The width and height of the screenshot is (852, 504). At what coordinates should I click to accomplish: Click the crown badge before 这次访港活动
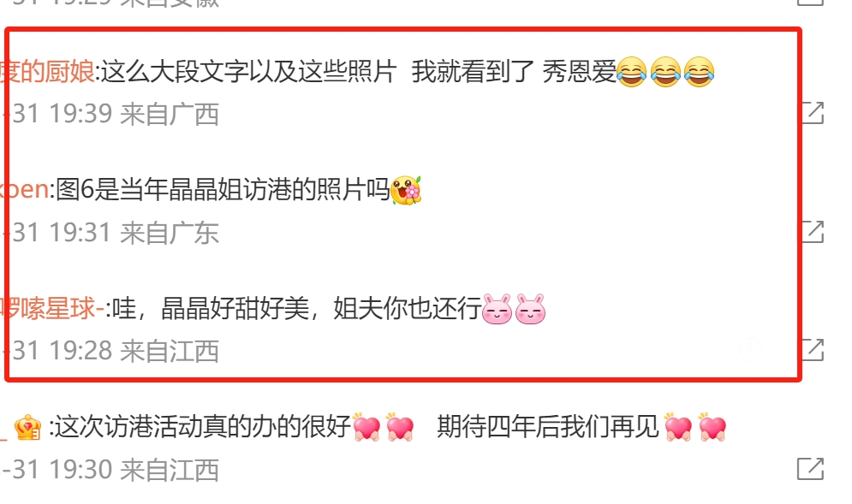point(27,428)
